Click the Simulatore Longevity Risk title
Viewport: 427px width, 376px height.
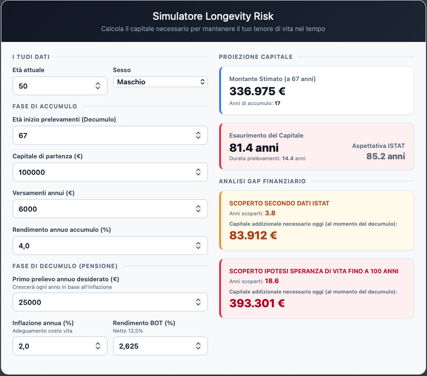click(213, 16)
